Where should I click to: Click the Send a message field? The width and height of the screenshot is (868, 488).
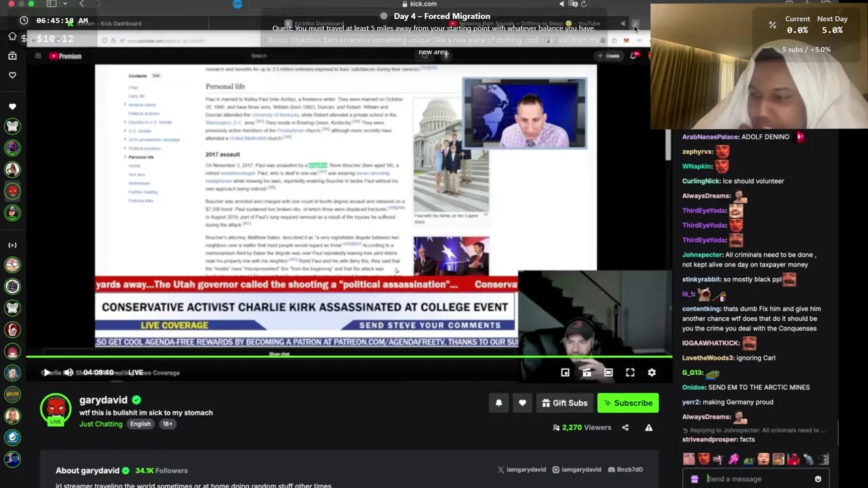(x=757, y=479)
